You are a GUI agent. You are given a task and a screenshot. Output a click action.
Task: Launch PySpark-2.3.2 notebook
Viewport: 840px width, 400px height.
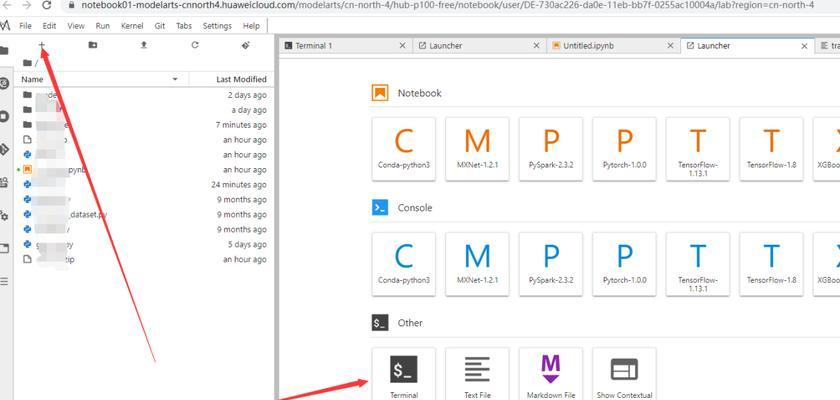[551, 149]
